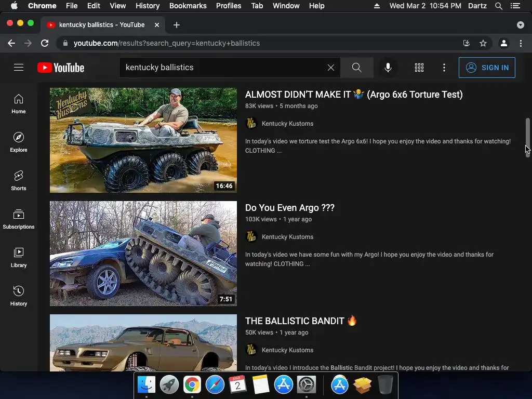This screenshot has height=399, width=532.
Task: Open the YouTube hamburger guide menu
Action: tap(19, 68)
